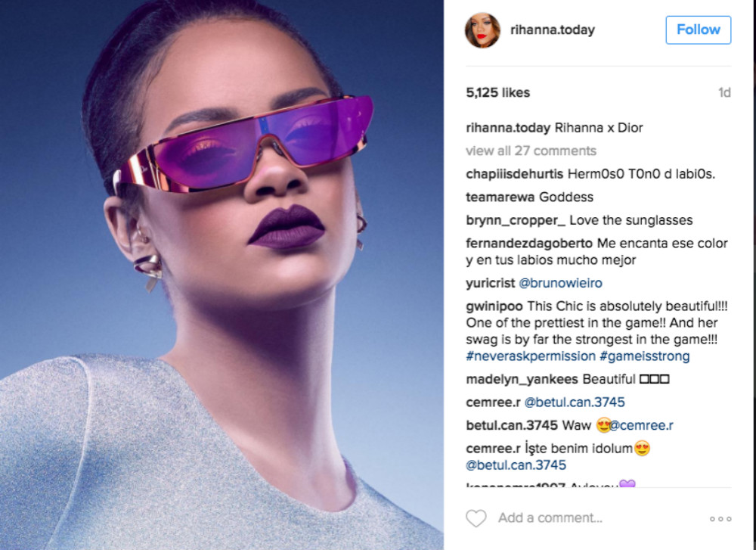This screenshot has height=550, width=756.
Task: Click the 1d post timestamp
Action: [724, 92]
